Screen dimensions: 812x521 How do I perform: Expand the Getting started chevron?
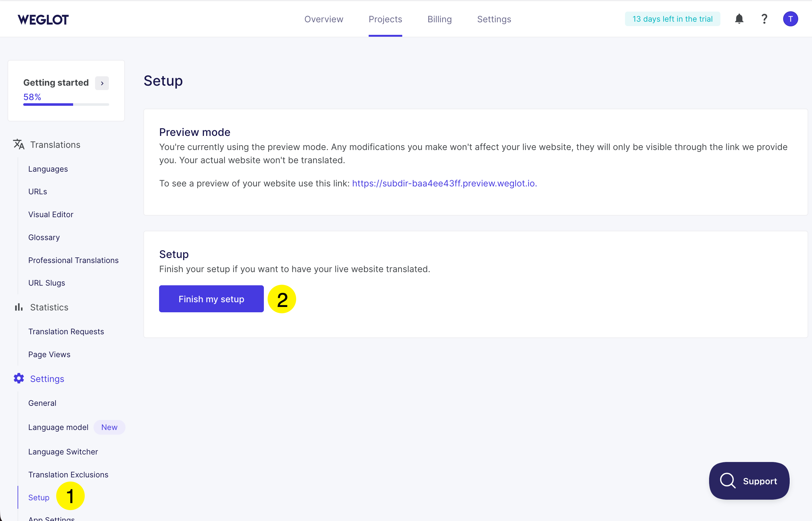(102, 83)
